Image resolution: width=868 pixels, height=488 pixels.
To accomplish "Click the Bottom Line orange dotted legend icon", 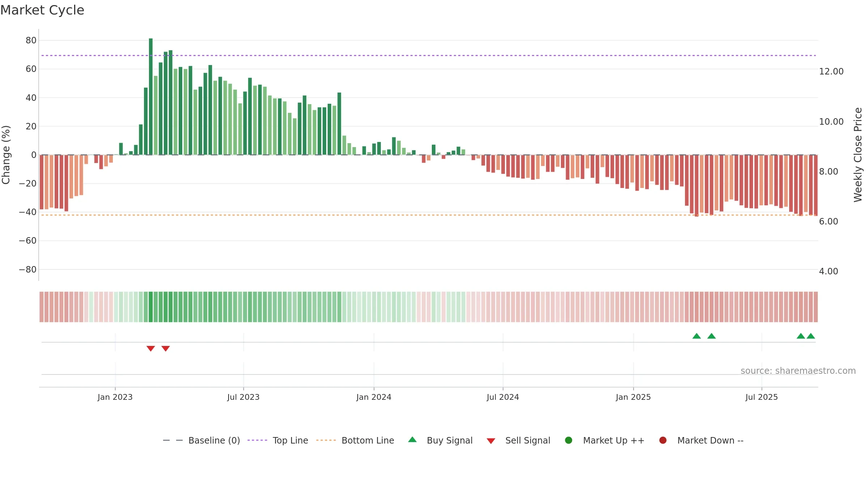I will (326, 440).
